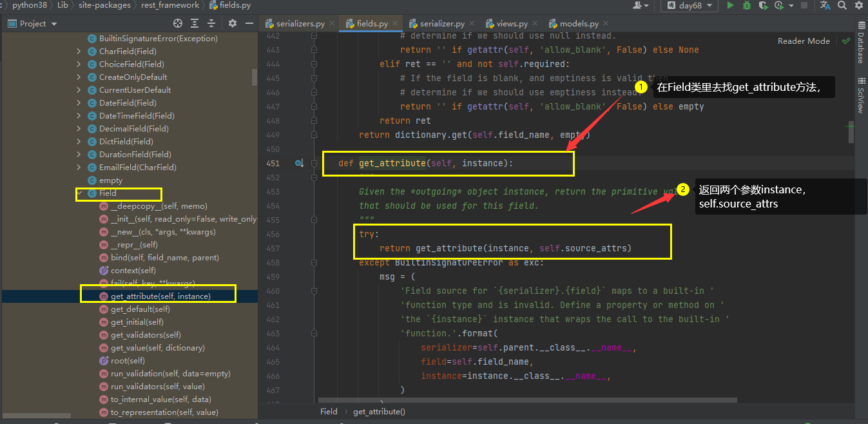Click the green inspection checkmark
This screenshot has height=424, width=868.
click(846, 41)
